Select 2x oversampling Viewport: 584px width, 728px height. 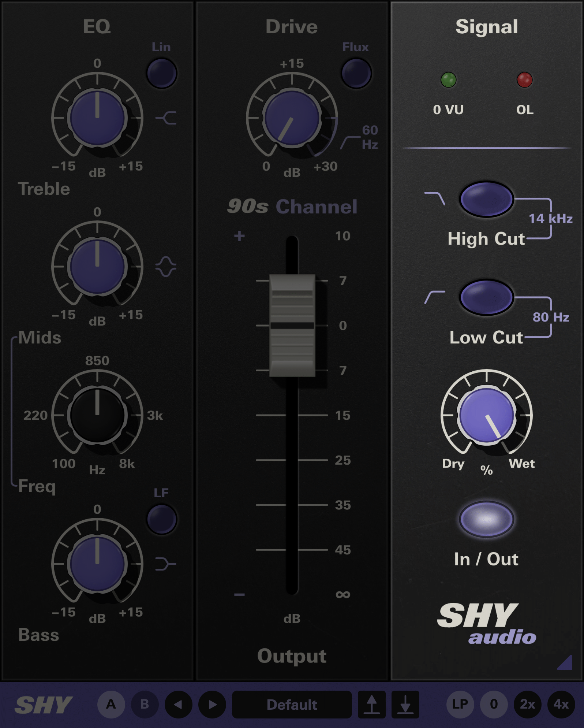pos(528,704)
